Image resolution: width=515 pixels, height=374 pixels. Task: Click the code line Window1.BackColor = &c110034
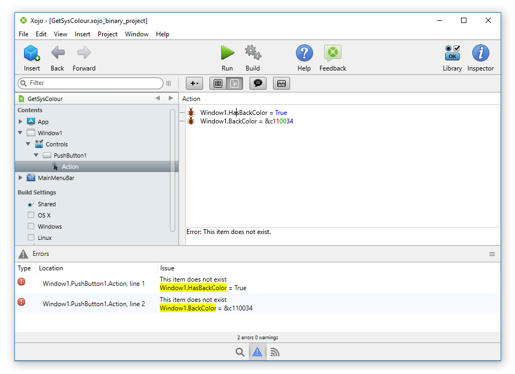point(247,121)
